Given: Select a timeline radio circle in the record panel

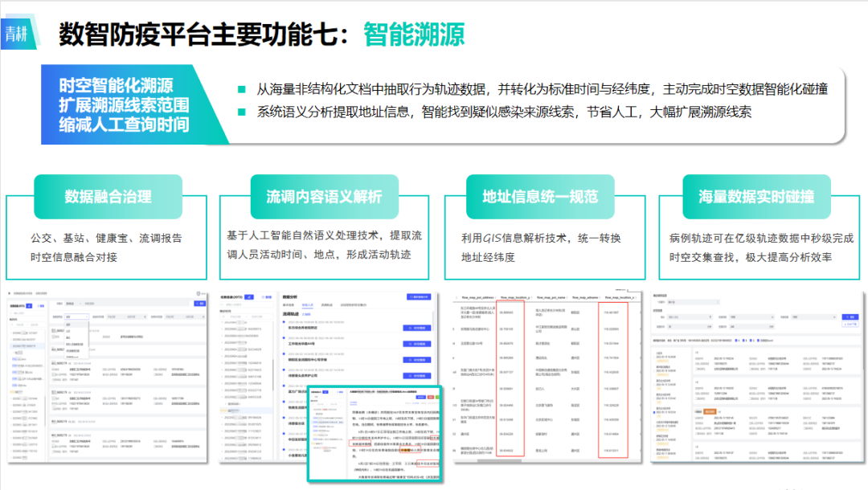Looking at the screenshot, I should click(284, 321).
